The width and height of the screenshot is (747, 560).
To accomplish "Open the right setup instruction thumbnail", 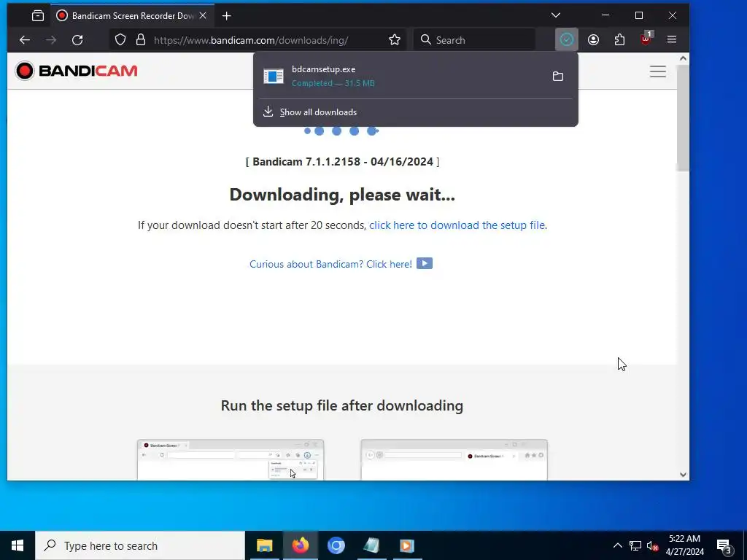I will [x=454, y=460].
